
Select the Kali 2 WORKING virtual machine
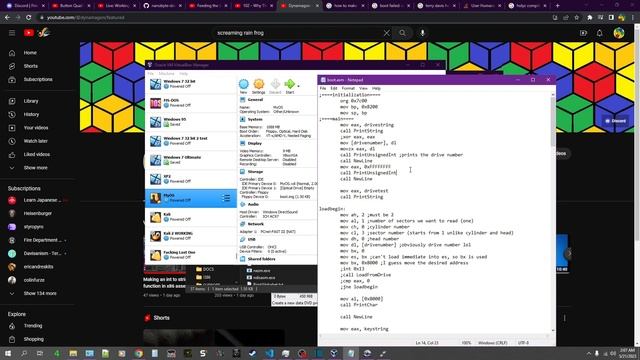[x=191, y=236]
